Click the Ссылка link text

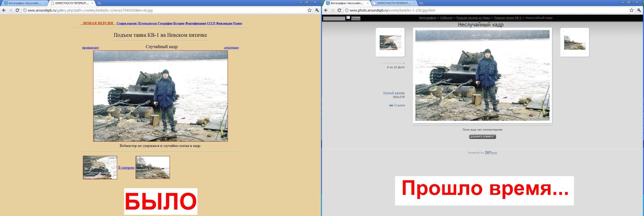(x=399, y=106)
